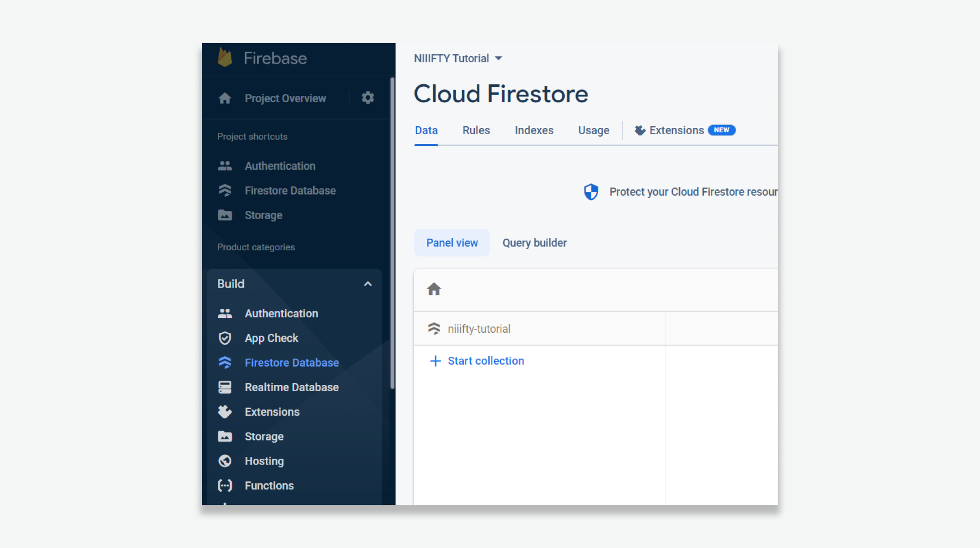
Task: Open App Check label
Action: (272, 338)
